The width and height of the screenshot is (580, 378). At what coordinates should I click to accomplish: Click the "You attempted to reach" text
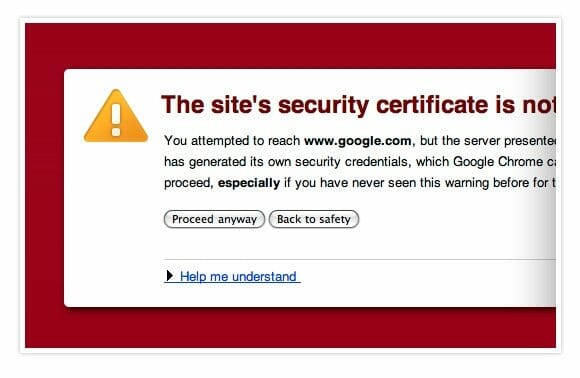point(232,141)
